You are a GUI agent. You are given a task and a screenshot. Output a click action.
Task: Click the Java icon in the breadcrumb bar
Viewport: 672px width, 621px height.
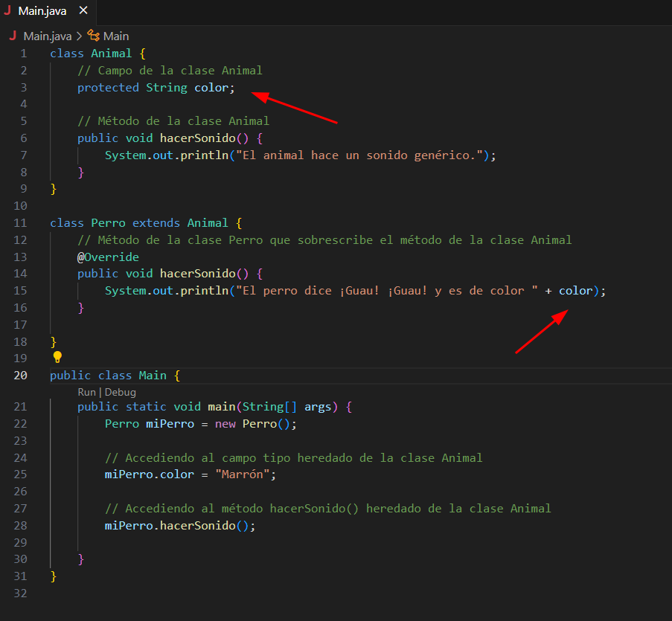tap(13, 36)
